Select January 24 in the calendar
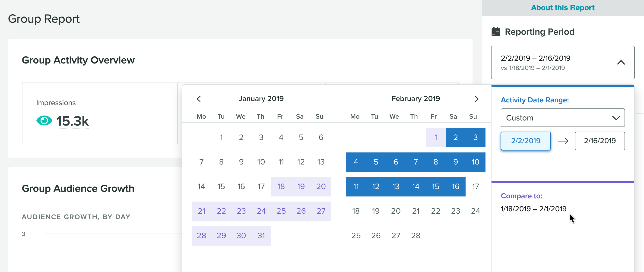The image size is (644, 272). [261, 211]
